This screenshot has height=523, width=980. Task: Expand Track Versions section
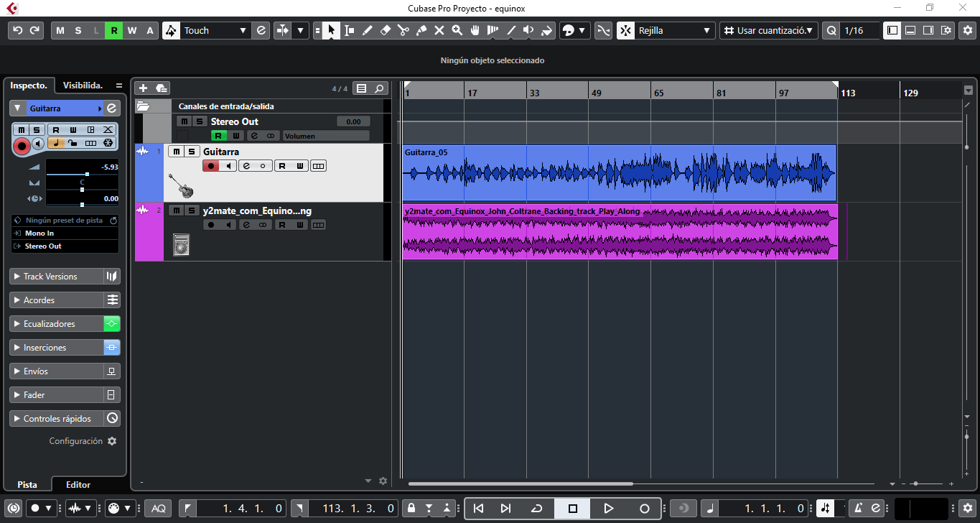tap(57, 277)
